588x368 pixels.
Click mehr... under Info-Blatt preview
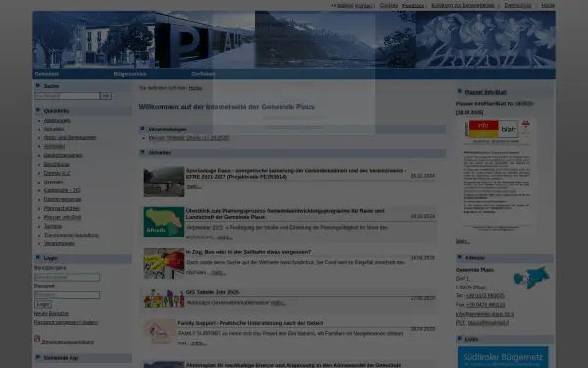[x=463, y=241]
